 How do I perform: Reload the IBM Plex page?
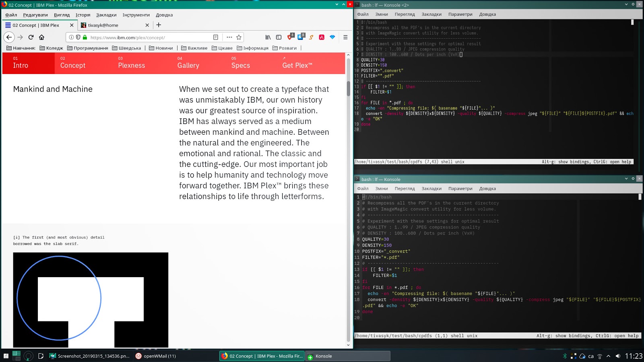[31, 37]
